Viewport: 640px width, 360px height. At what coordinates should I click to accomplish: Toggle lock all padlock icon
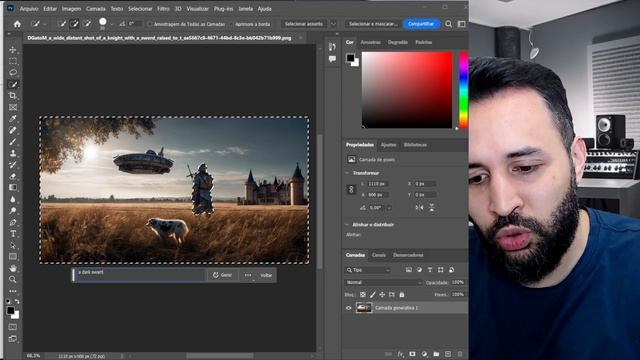pyautogui.click(x=402, y=294)
